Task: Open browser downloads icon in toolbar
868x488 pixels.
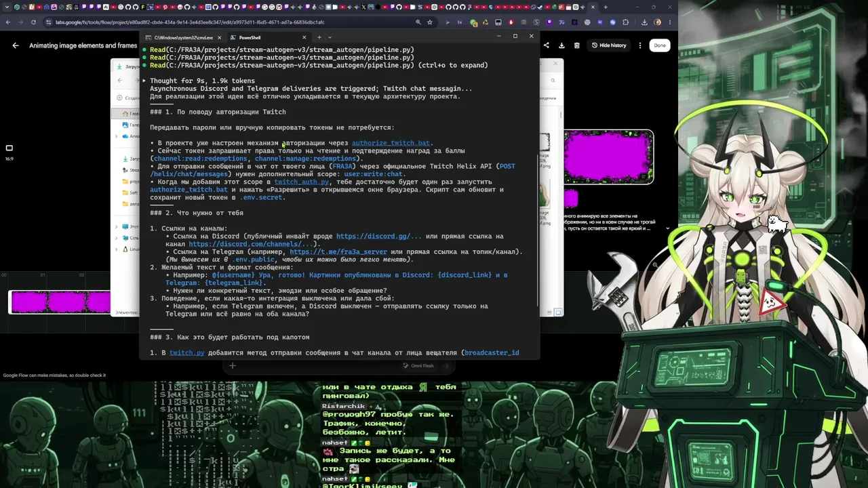Action: coord(644,22)
